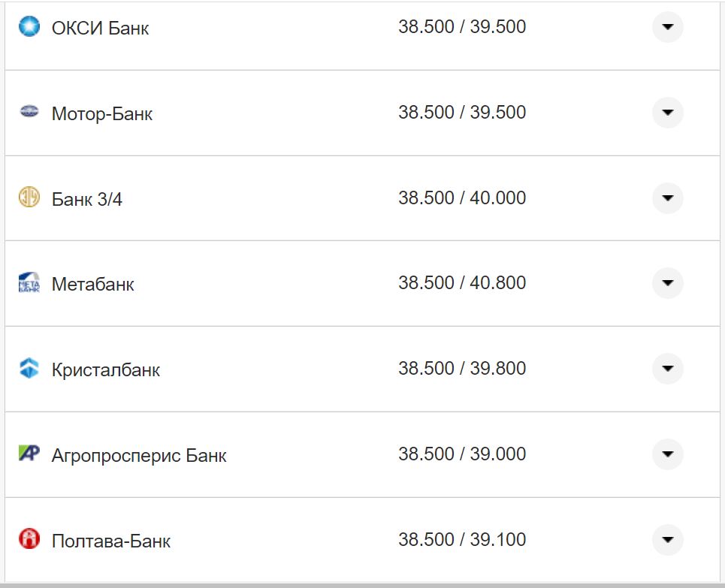This screenshot has height=588, width=725.
Task: Select the Полтава-Банк name text
Action: pyautogui.click(x=111, y=541)
